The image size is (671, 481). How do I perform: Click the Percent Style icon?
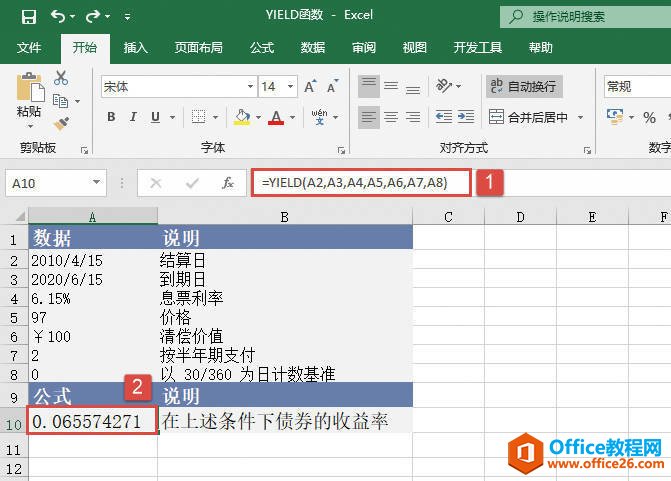point(649,117)
